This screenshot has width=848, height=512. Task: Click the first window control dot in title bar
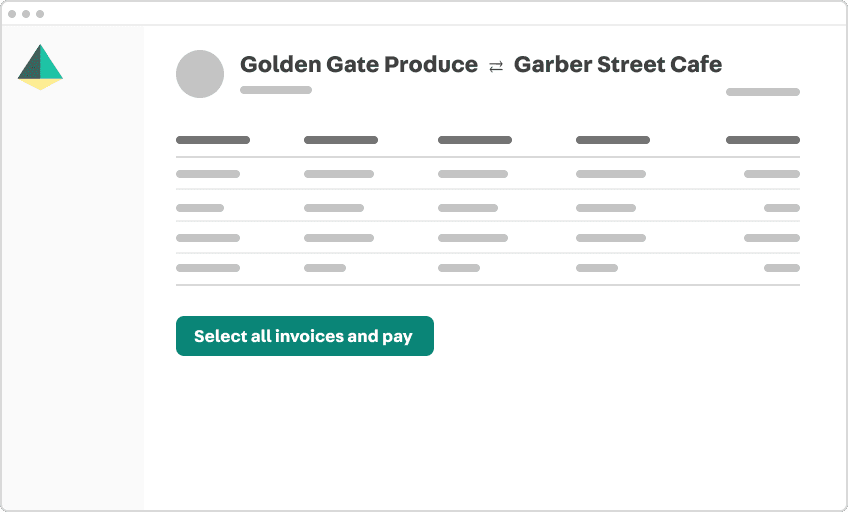[12, 14]
